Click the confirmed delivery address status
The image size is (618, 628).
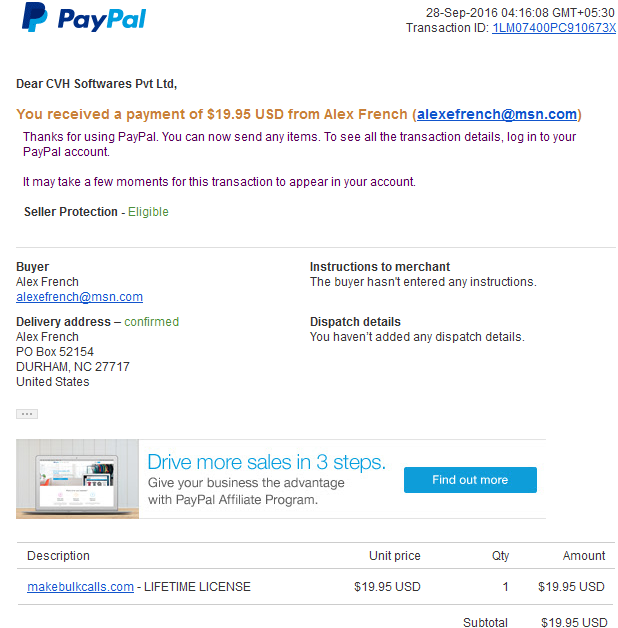click(x=151, y=322)
